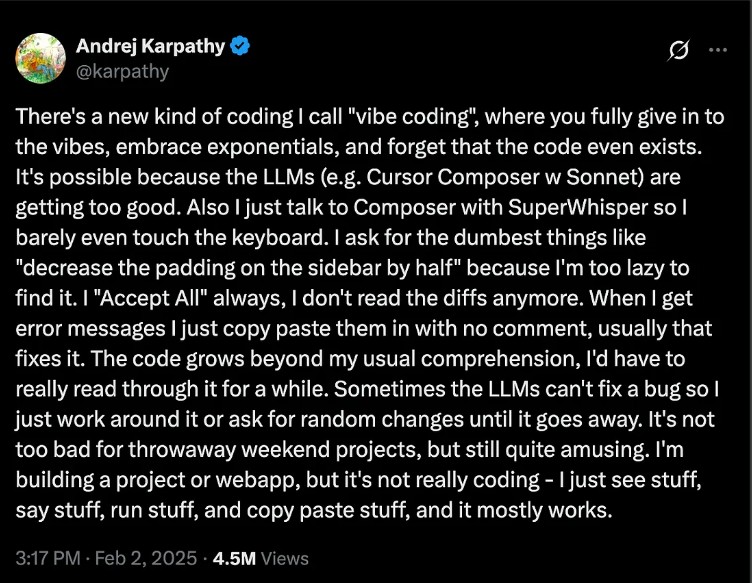The image size is (755, 583).
Task: Open Andrej Karpathy's profile picture
Action: pyautogui.click(x=40, y=58)
